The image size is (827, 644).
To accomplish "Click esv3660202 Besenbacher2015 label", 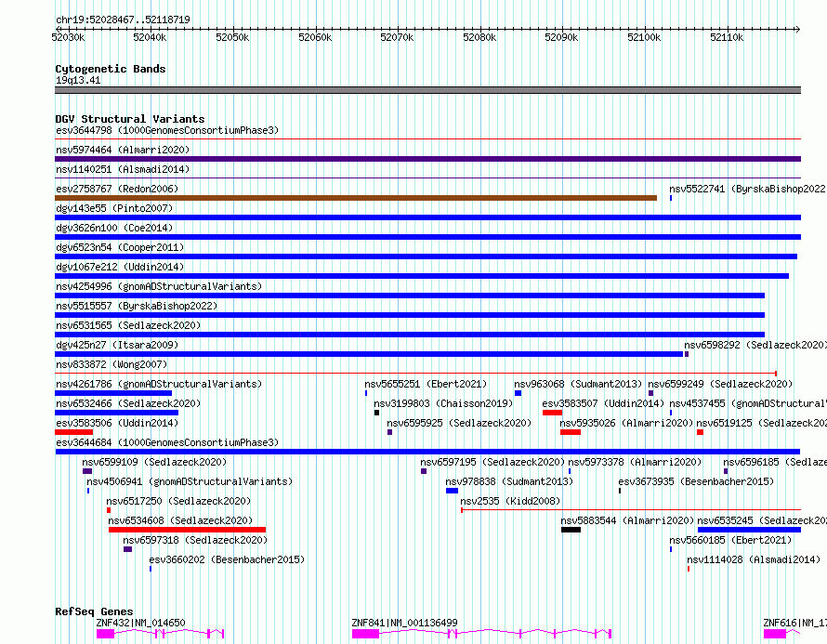I will [228, 559].
